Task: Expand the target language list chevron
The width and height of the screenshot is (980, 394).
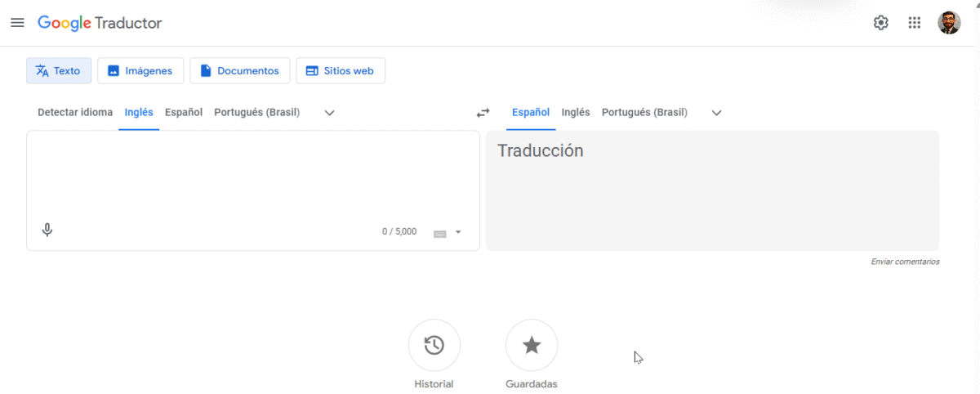Action: tap(717, 113)
